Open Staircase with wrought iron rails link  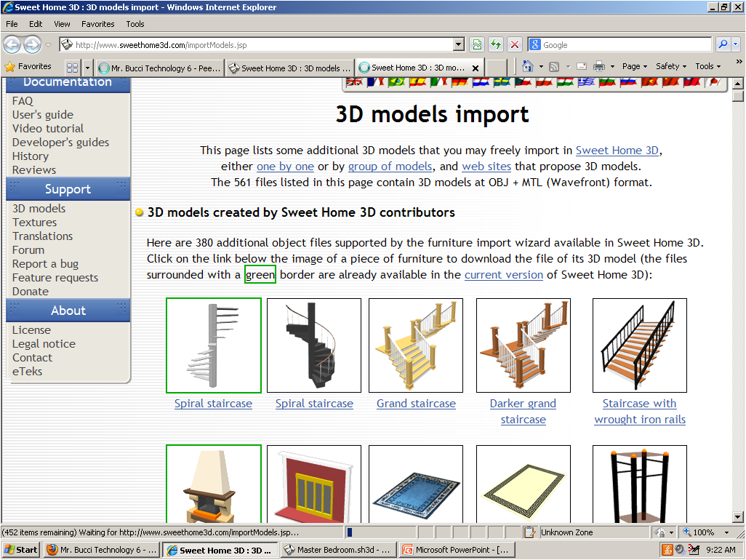640,412
